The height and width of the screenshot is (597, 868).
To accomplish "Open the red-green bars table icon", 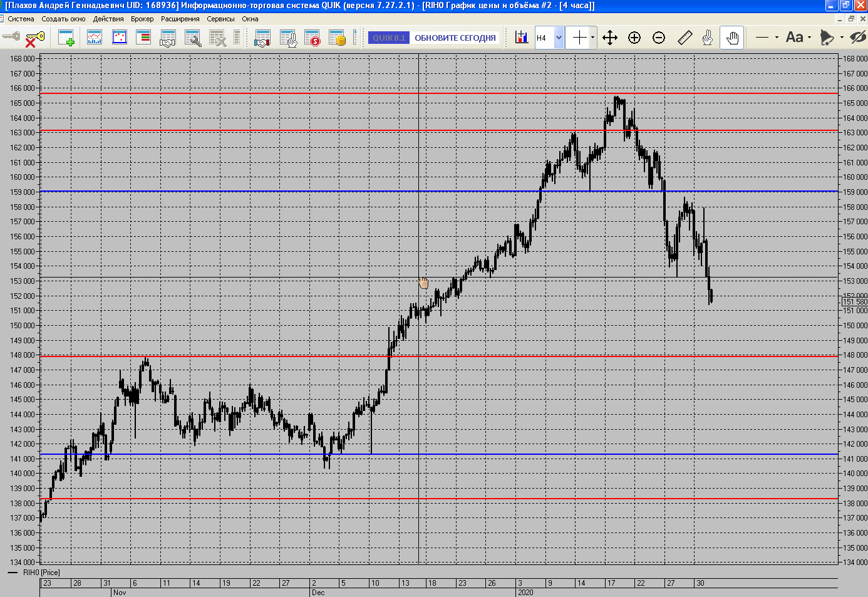I will 143,38.
